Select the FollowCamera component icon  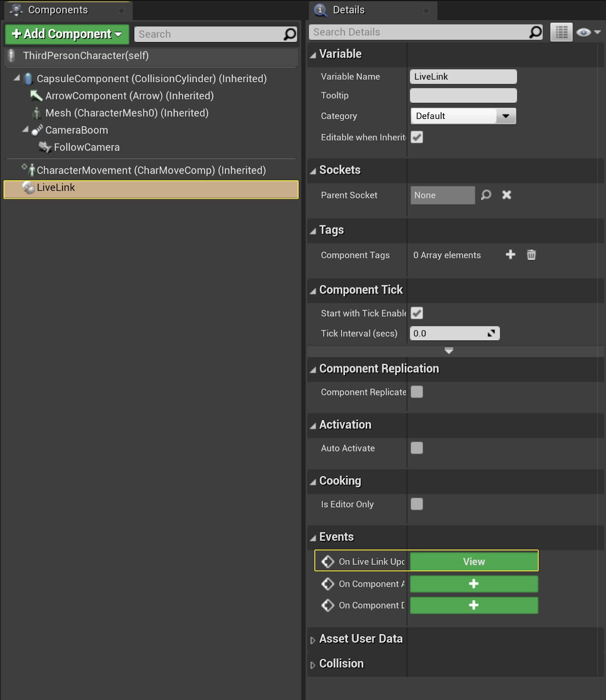(x=45, y=147)
